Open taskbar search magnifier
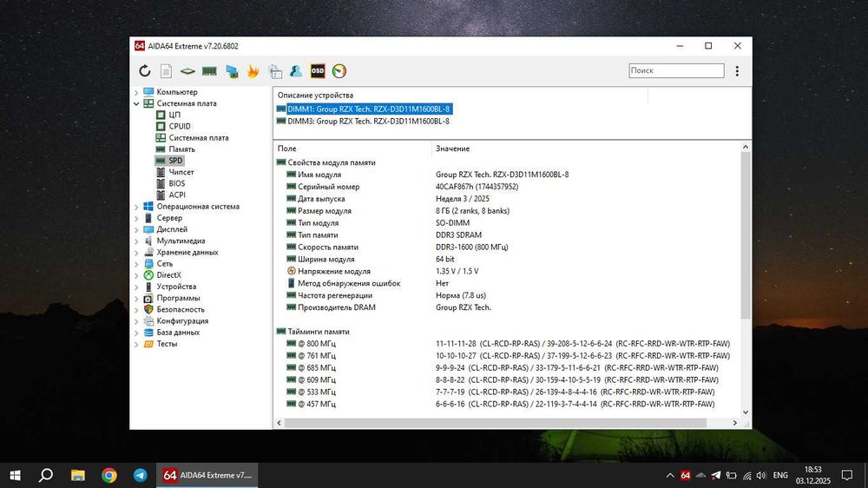The image size is (868, 488). click(46, 475)
